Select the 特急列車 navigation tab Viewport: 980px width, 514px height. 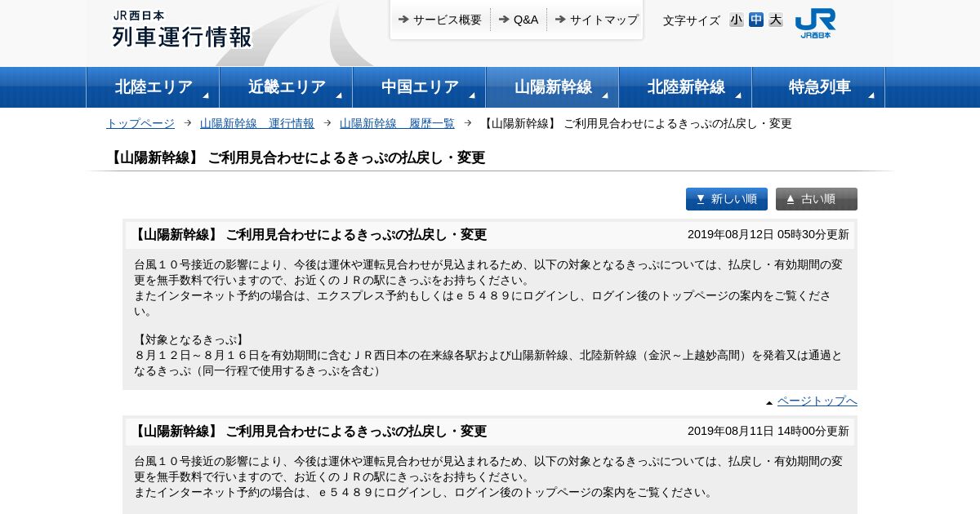(x=818, y=87)
